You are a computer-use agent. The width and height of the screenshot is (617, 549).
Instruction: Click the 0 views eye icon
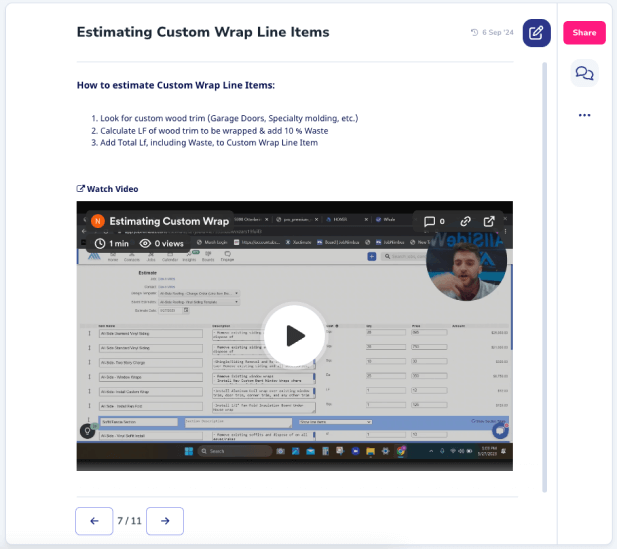[x=146, y=243]
